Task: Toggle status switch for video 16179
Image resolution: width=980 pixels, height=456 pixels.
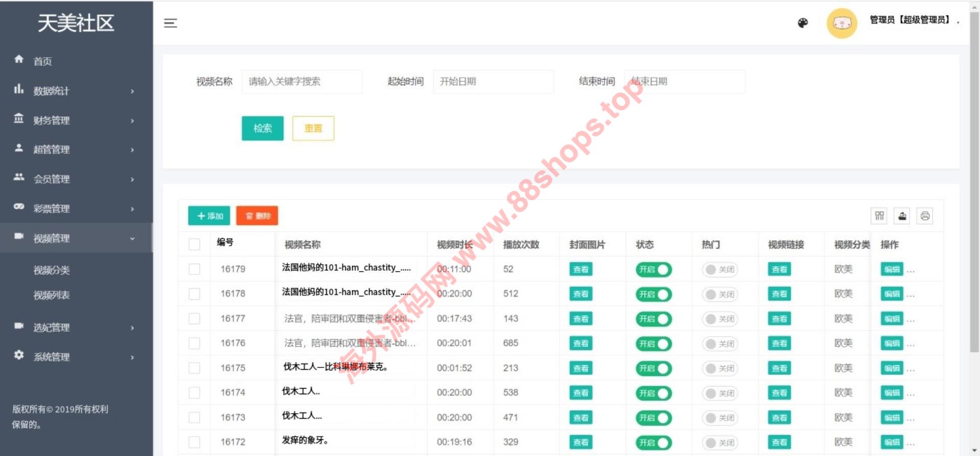Action: click(653, 269)
